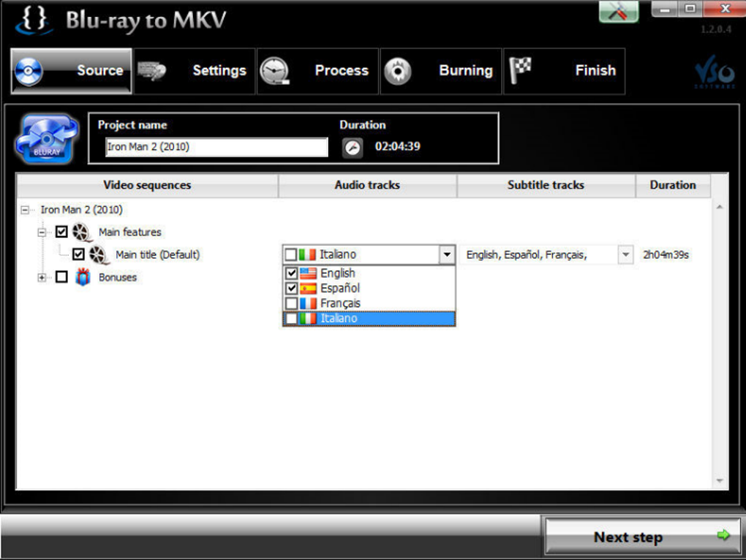This screenshot has height=560, width=746.
Task: Click the Main title film reel icon
Action: coord(99,255)
